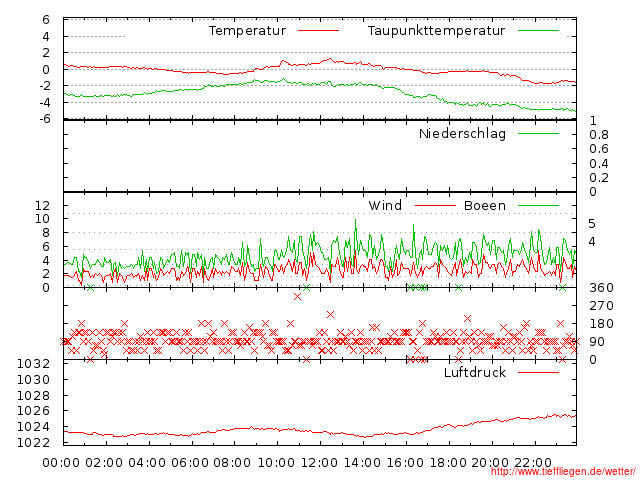Click the tieffliegen.de/wetter link
Screen dimensions: 640x480
point(563,472)
